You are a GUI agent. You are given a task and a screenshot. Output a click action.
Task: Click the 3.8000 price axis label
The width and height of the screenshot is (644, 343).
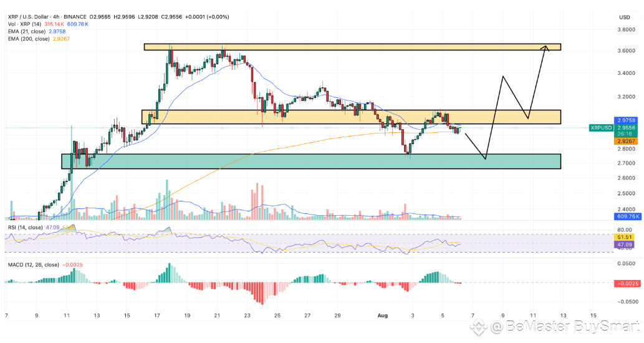tap(627, 29)
